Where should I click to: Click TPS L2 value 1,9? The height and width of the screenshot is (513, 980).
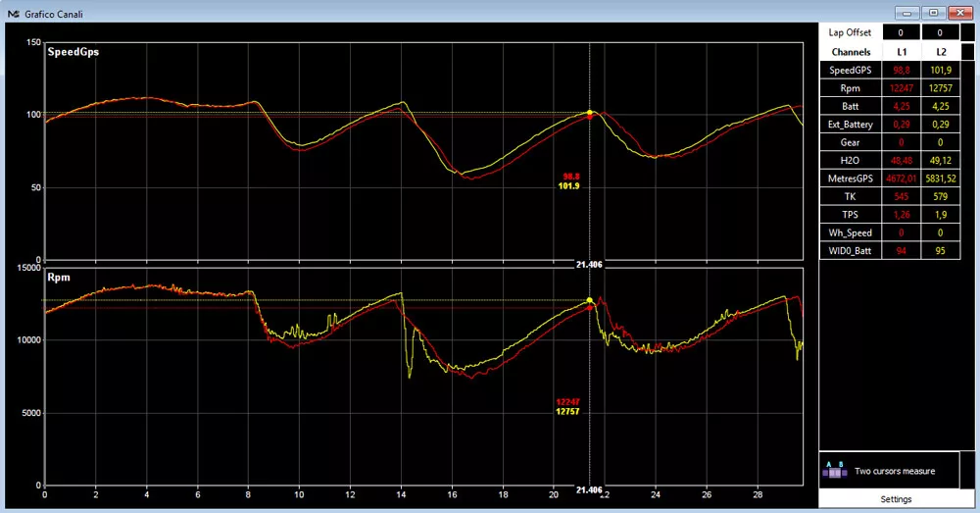coord(941,215)
